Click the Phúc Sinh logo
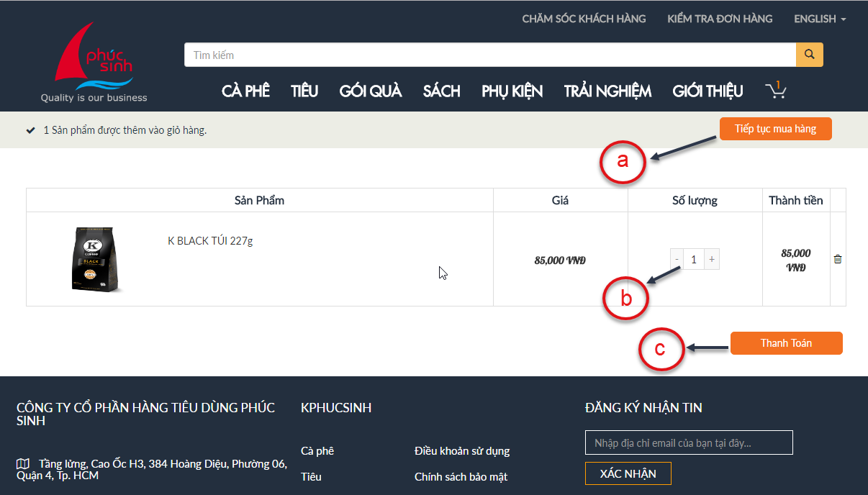The height and width of the screenshot is (495, 868). [94, 63]
